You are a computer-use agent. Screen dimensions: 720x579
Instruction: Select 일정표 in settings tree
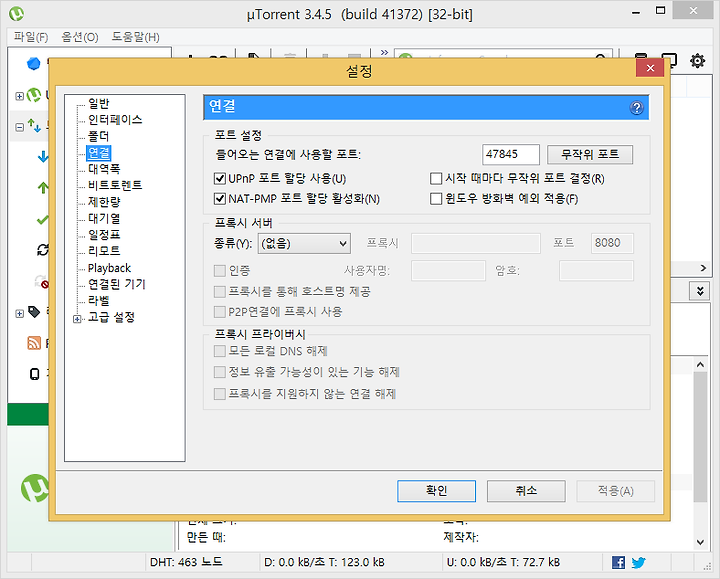click(104, 235)
